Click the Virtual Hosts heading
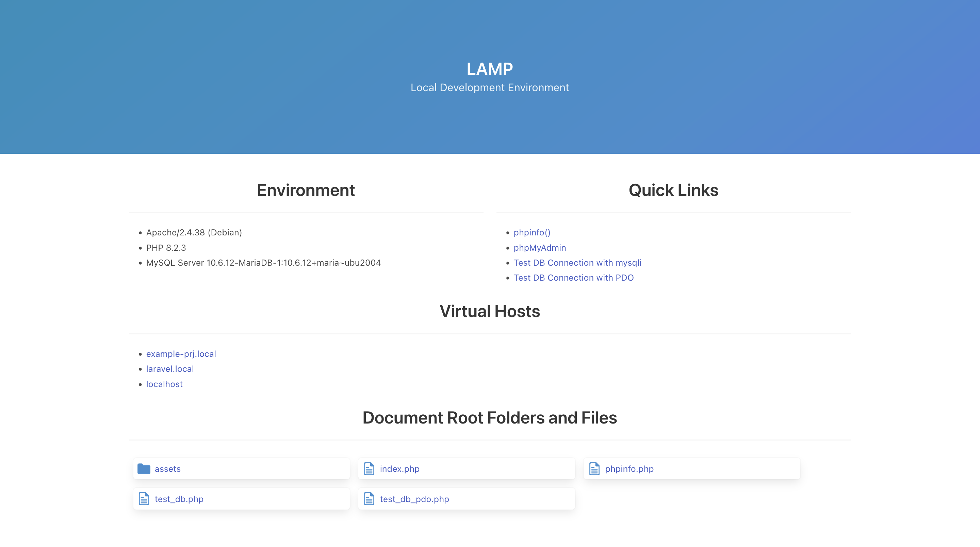The width and height of the screenshot is (980, 547). pos(490,311)
